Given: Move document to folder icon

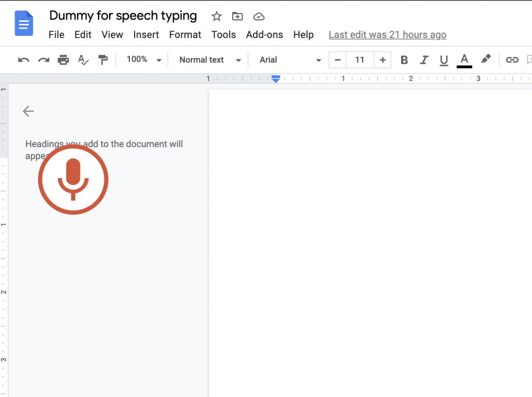Looking at the screenshot, I should (x=237, y=16).
